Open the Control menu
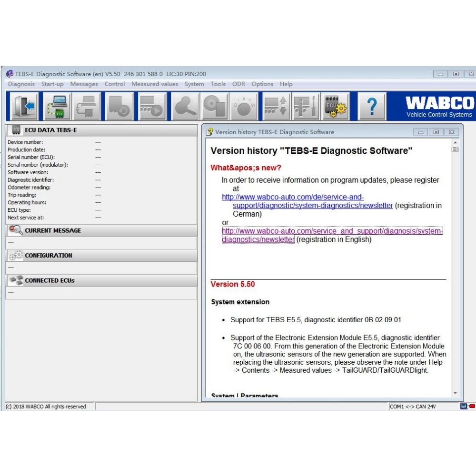This screenshot has height=476, width=476. (x=115, y=84)
